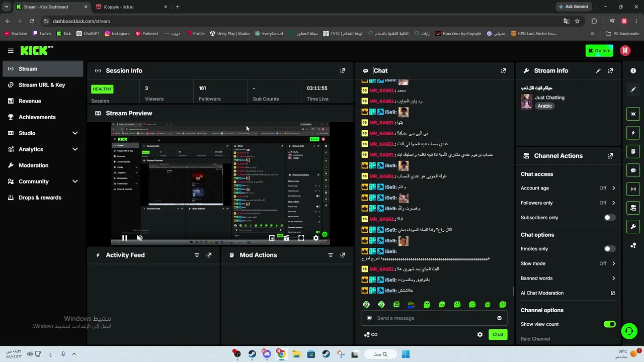Click the browser address bar
Viewport: 644px width, 362px height.
pyautogui.click(x=302, y=21)
